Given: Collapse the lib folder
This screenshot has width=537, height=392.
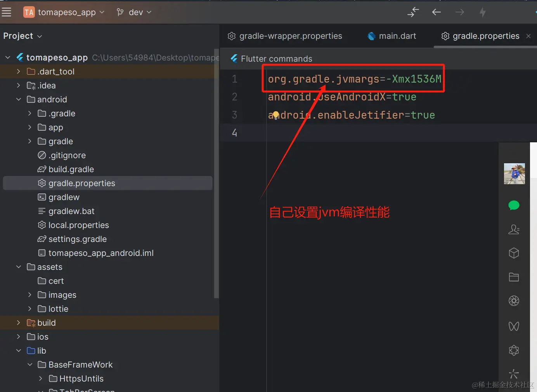Looking at the screenshot, I should tap(18, 351).
